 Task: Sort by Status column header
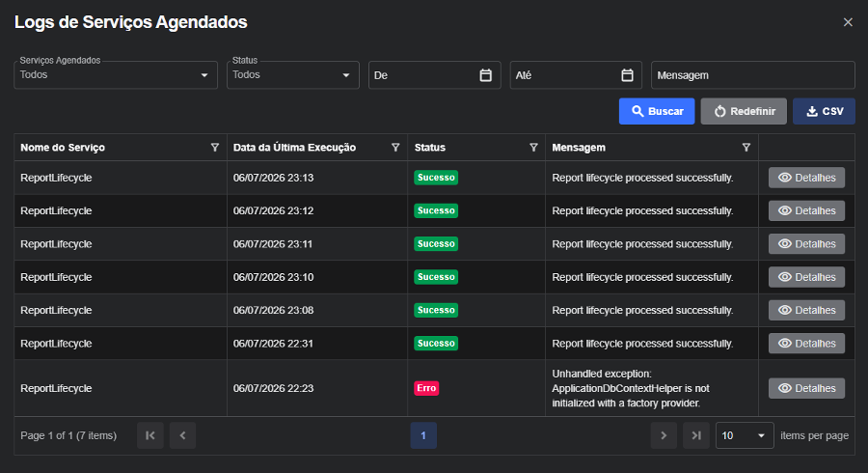coord(430,148)
